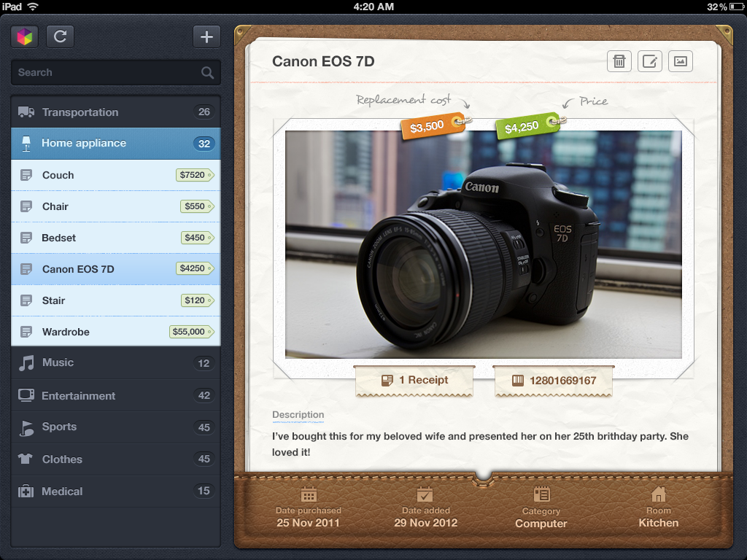747x560 pixels.
Task: Expand the Entertainment category
Action: click(116, 396)
